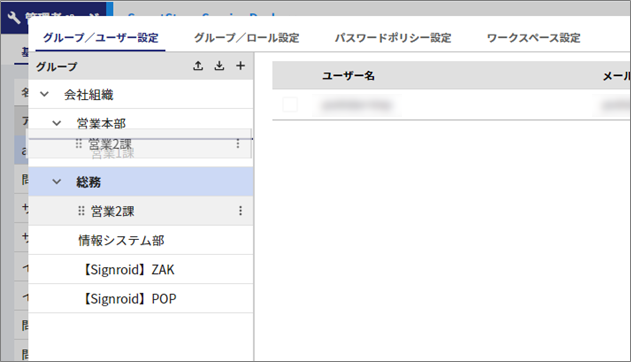This screenshot has height=362, width=631.
Task: Click the upload groups icon
Action: coord(198,66)
